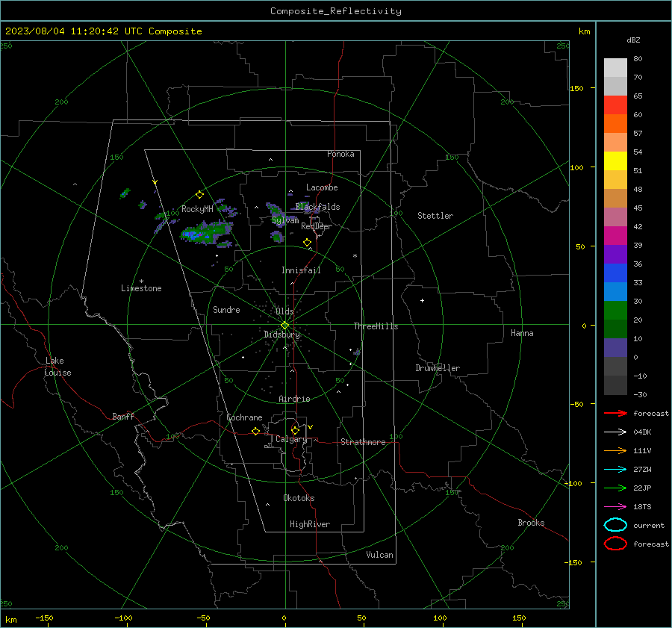This screenshot has height=628, width=672.
Task: Click the HighRiver label
Action: (x=310, y=524)
